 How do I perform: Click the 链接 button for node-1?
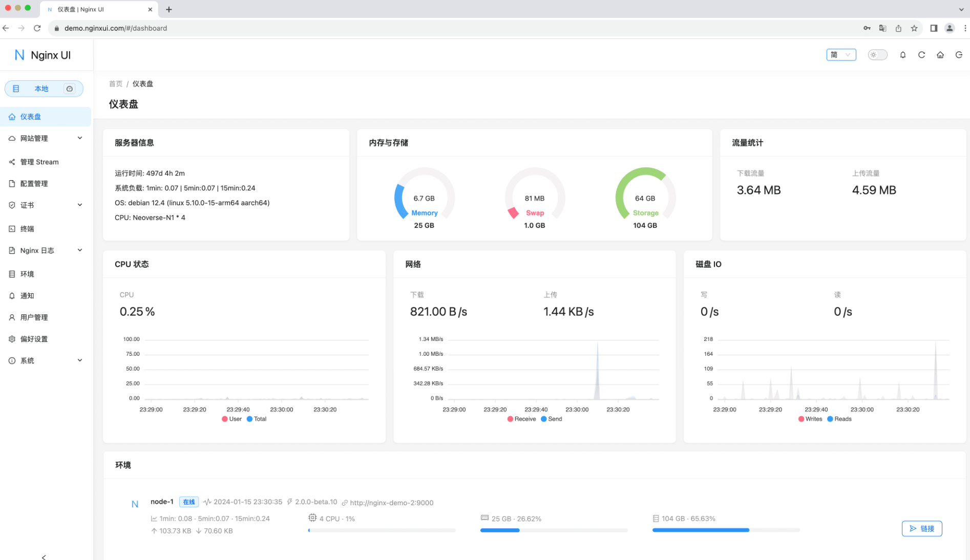pyautogui.click(x=921, y=528)
